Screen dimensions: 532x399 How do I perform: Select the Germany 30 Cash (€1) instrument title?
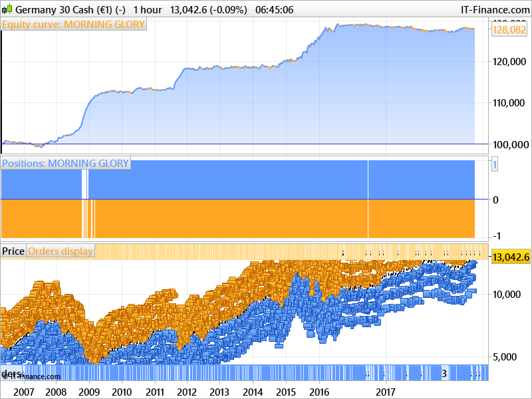[70, 9]
